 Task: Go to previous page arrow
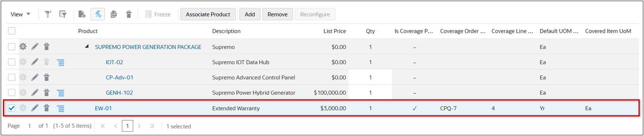point(116,126)
